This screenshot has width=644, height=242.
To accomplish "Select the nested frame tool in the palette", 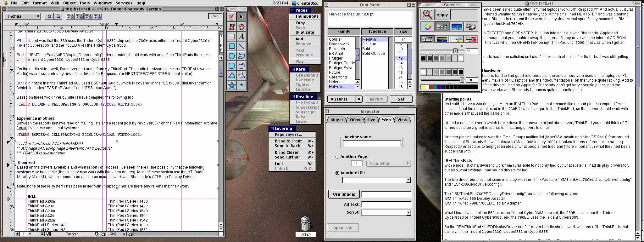I will (x=232, y=37).
